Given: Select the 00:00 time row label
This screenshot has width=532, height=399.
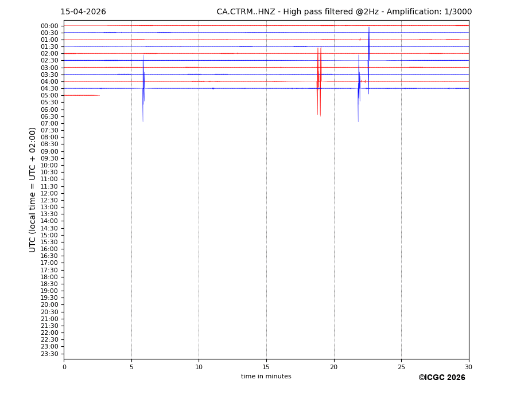Looking at the screenshot, I should tap(49, 26).
